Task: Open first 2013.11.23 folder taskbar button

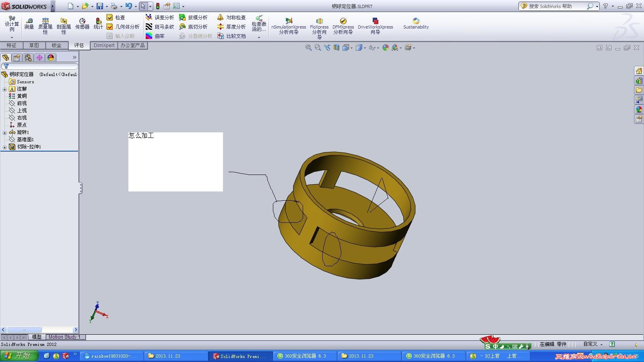Action: pyautogui.click(x=176, y=356)
